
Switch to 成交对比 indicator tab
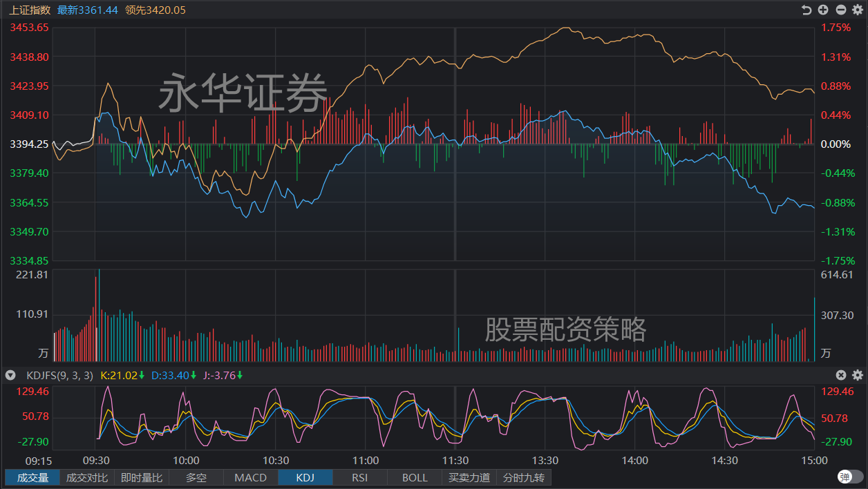coord(87,477)
